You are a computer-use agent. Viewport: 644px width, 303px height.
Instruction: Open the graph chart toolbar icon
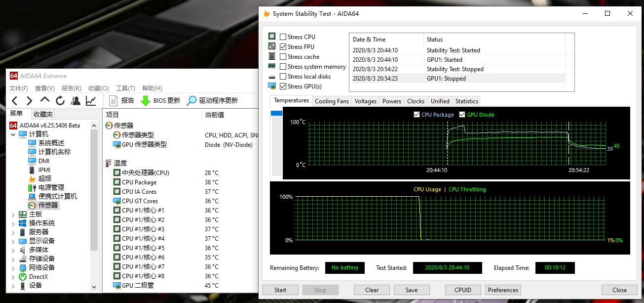click(x=91, y=100)
